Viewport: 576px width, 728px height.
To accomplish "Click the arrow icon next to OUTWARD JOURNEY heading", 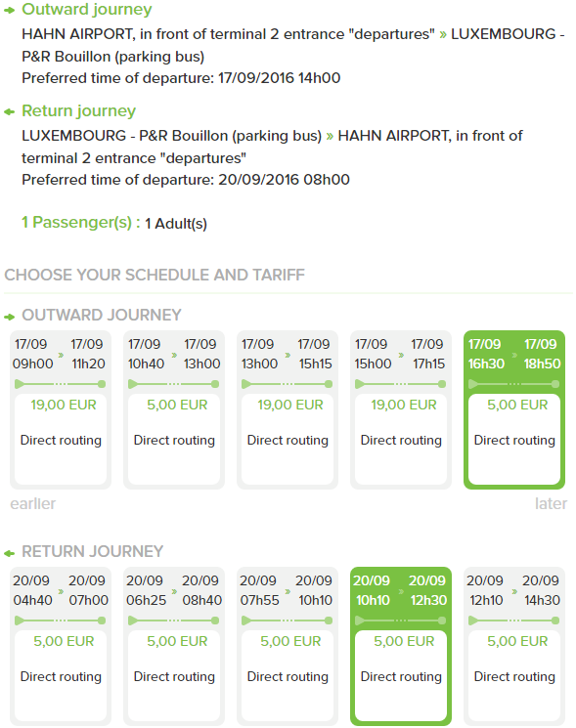I will click(10, 317).
